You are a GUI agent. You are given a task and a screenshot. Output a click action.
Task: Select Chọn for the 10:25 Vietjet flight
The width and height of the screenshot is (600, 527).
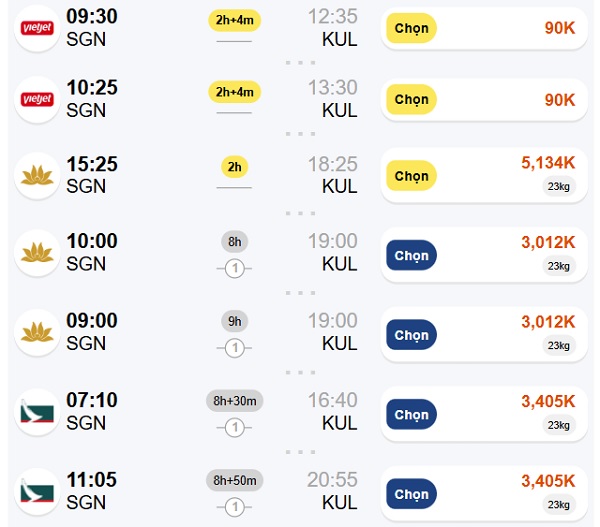click(x=411, y=100)
